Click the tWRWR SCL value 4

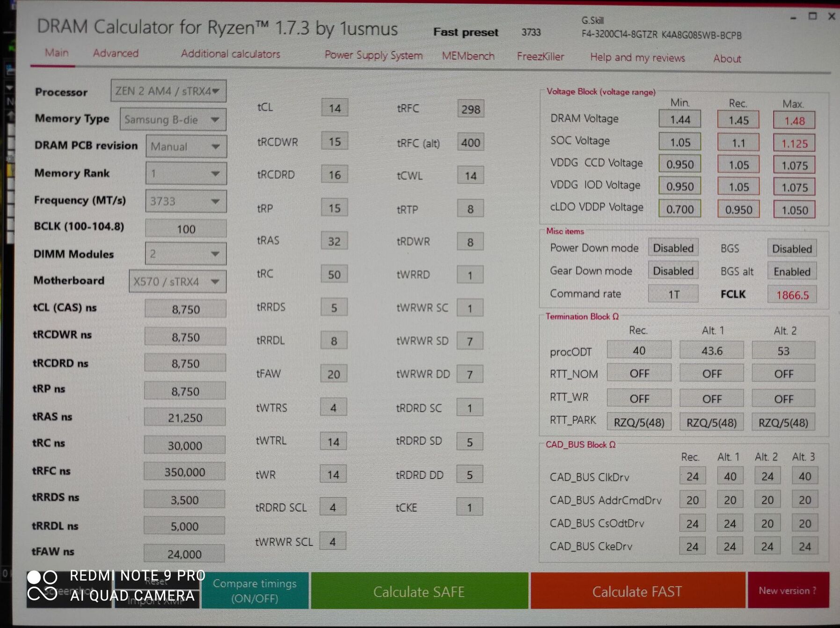click(333, 541)
